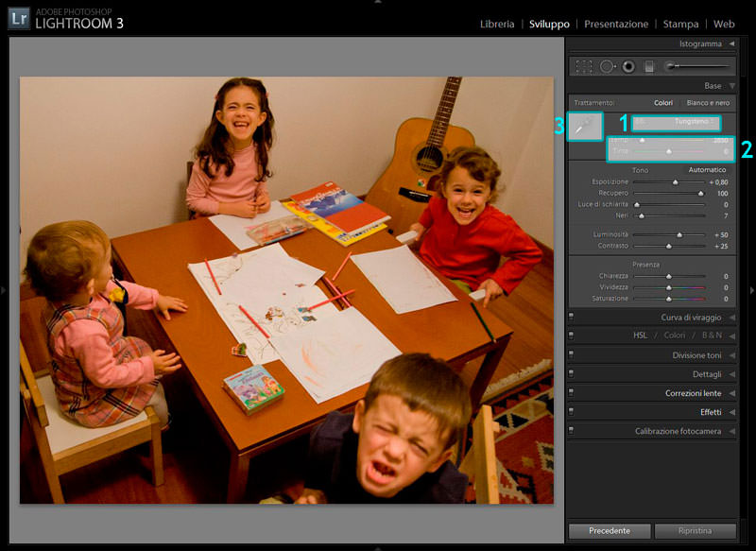Activate the Spot removal tool

coord(607,66)
